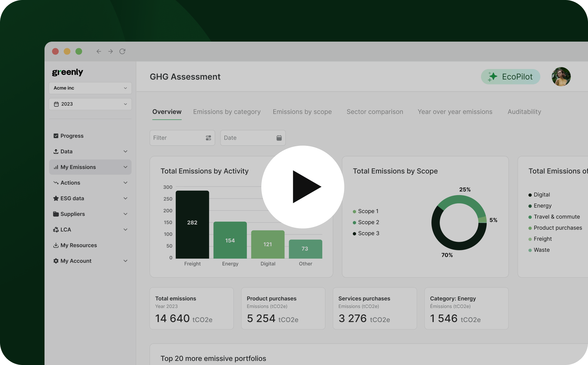This screenshot has width=588, height=365.
Task: Click the My Emissions sidebar label
Action: 78,167
